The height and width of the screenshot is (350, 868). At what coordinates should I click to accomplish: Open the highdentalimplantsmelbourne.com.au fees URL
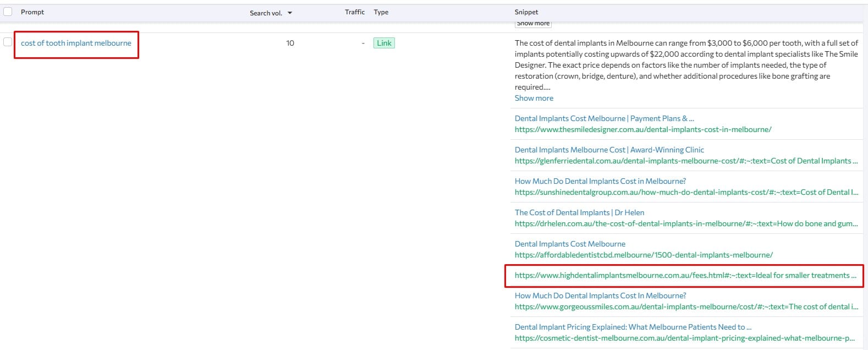pos(685,275)
